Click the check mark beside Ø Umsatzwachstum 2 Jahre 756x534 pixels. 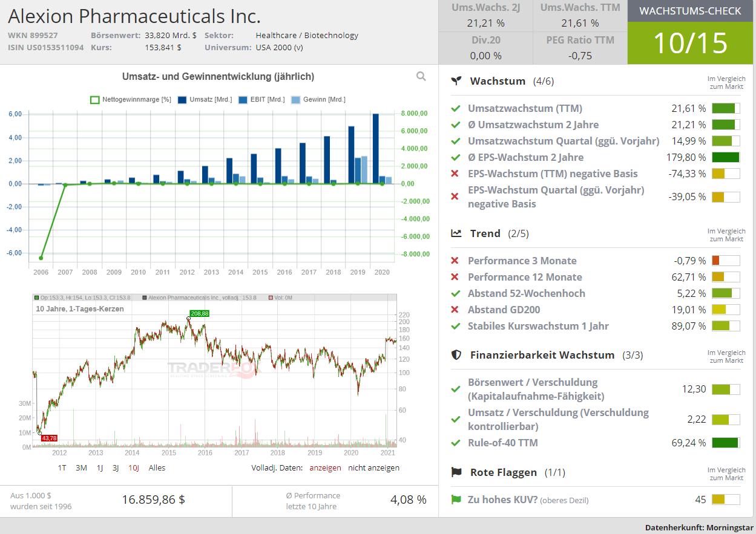pyautogui.click(x=456, y=125)
